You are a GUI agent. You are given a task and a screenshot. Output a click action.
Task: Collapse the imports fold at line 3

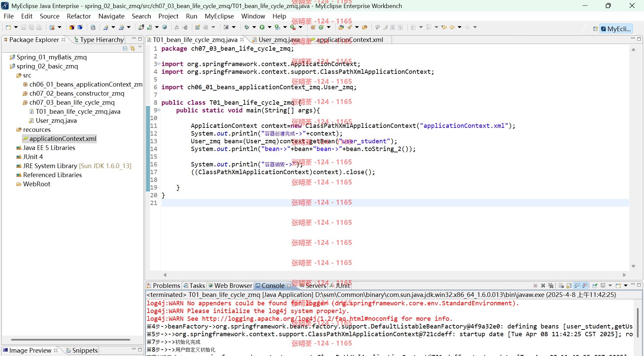point(159,64)
